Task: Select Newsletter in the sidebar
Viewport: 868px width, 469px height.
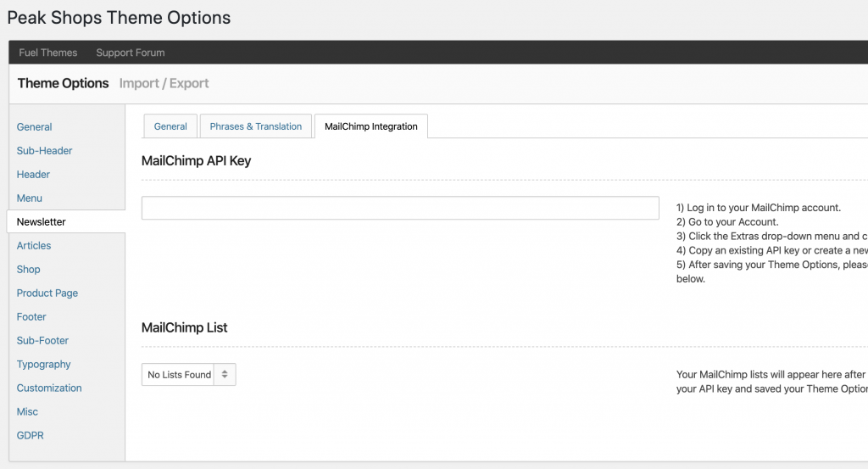Action: (x=66, y=221)
